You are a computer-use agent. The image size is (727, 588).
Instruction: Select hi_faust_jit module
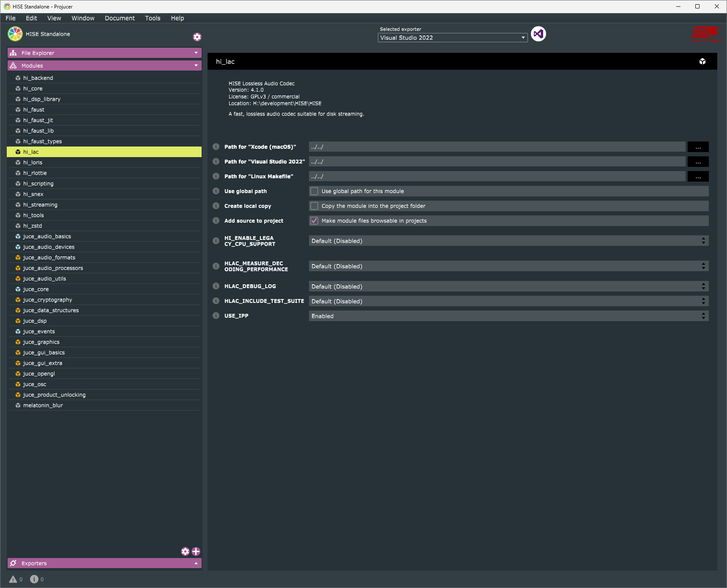tap(104, 120)
